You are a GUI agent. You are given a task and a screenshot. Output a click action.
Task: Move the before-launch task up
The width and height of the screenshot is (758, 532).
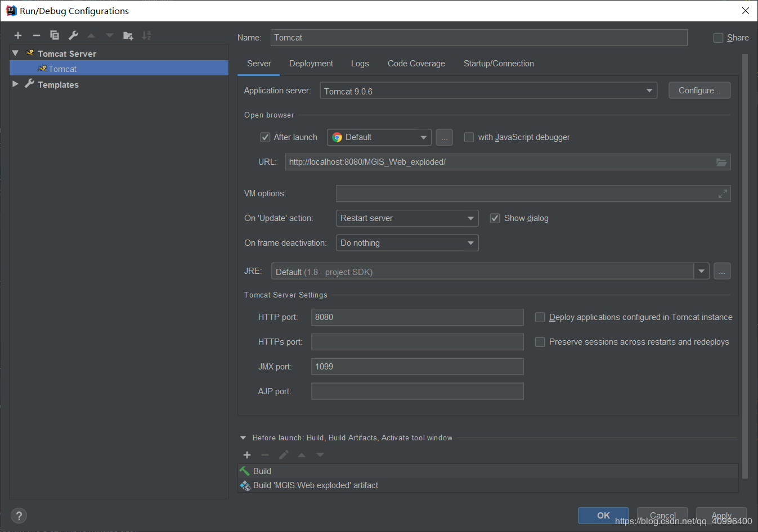click(x=302, y=455)
